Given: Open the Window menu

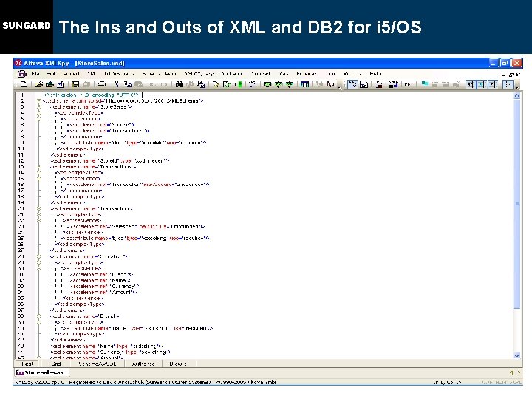Looking at the screenshot, I should pos(353,74).
